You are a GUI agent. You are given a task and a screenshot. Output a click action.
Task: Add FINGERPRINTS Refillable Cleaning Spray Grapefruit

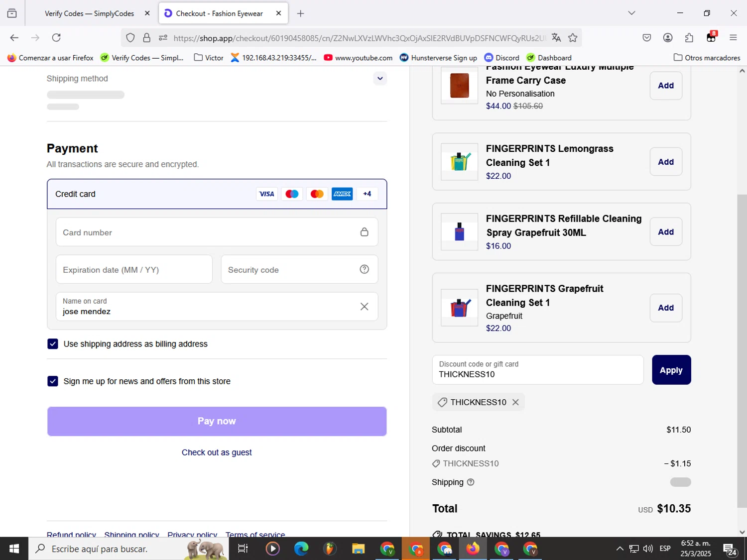point(666,232)
